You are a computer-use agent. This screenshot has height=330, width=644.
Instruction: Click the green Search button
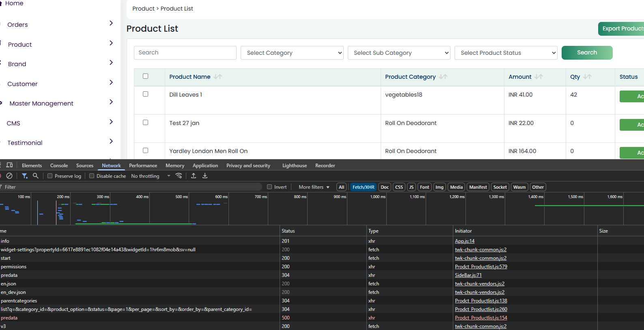point(587,53)
